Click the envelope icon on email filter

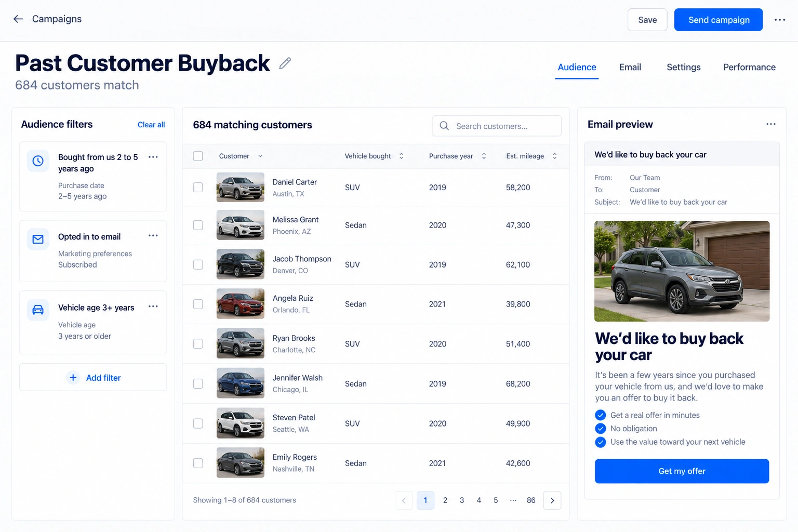click(x=38, y=240)
